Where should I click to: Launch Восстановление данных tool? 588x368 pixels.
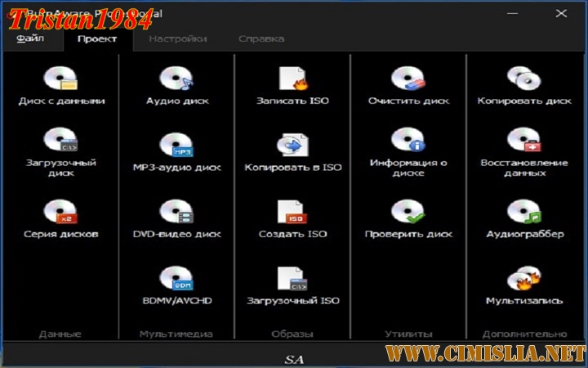pyautogui.click(x=523, y=141)
